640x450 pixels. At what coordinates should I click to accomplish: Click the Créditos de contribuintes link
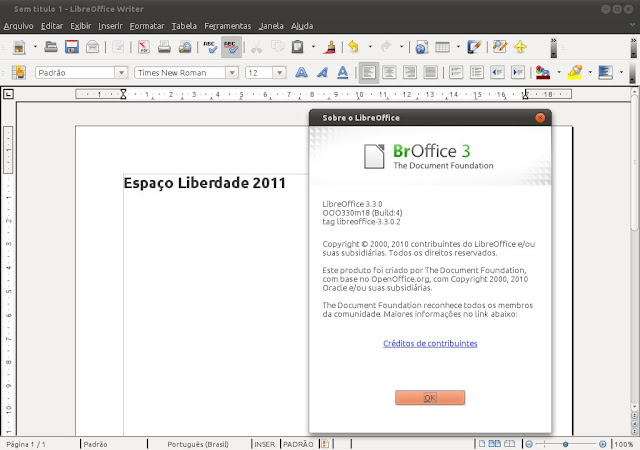430,343
